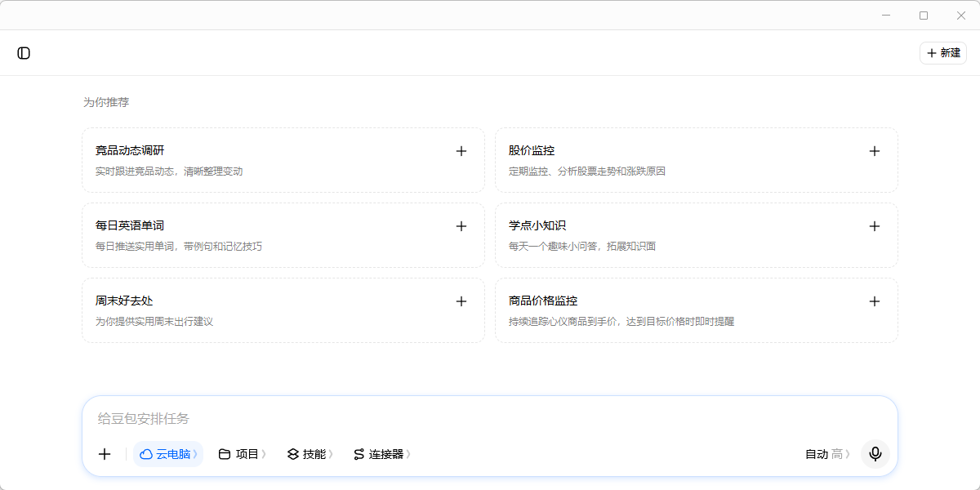Add the 学点小知识 task with plus icon

tap(875, 226)
